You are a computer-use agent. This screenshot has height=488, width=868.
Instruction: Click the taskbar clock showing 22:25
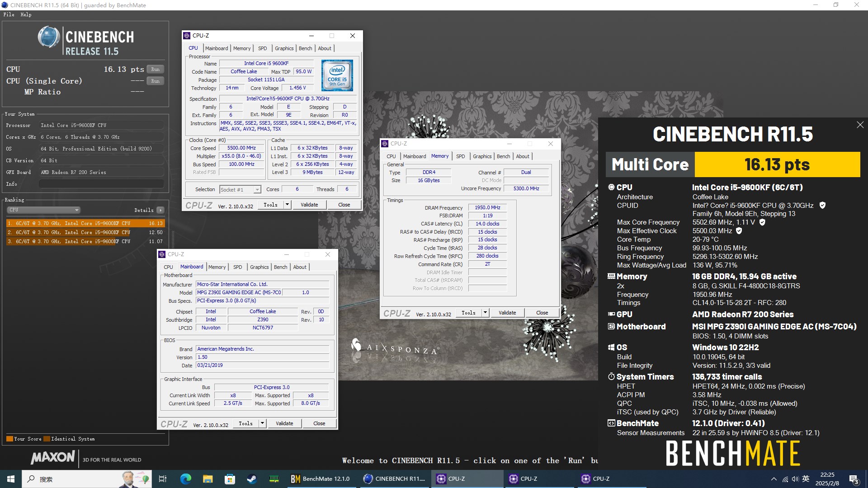pos(827,479)
